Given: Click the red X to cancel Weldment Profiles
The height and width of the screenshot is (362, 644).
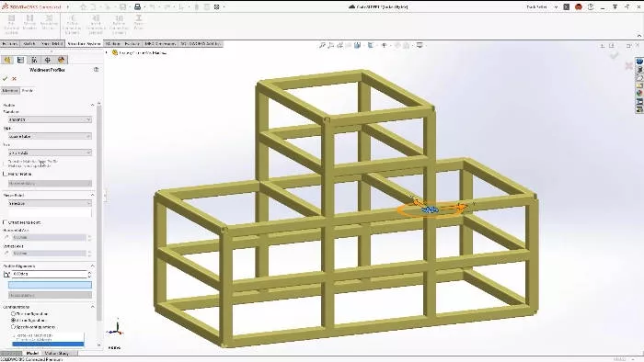Looking at the screenshot, I should [15, 78].
